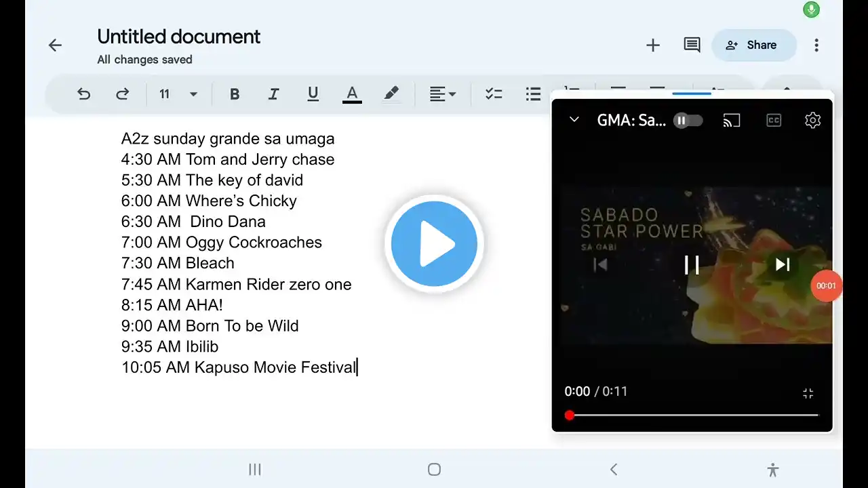868x488 pixels.
Task: Tap the Android home button
Action: click(x=435, y=469)
